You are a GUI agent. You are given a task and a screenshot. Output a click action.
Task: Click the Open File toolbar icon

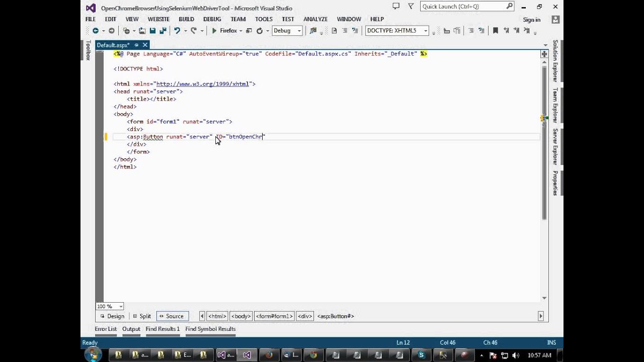142,31
